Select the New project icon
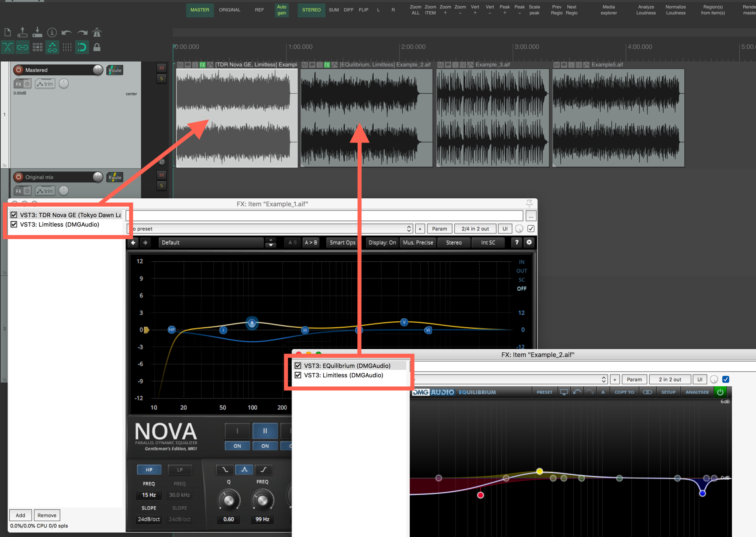This screenshot has width=756, height=537. [x=7, y=32]
